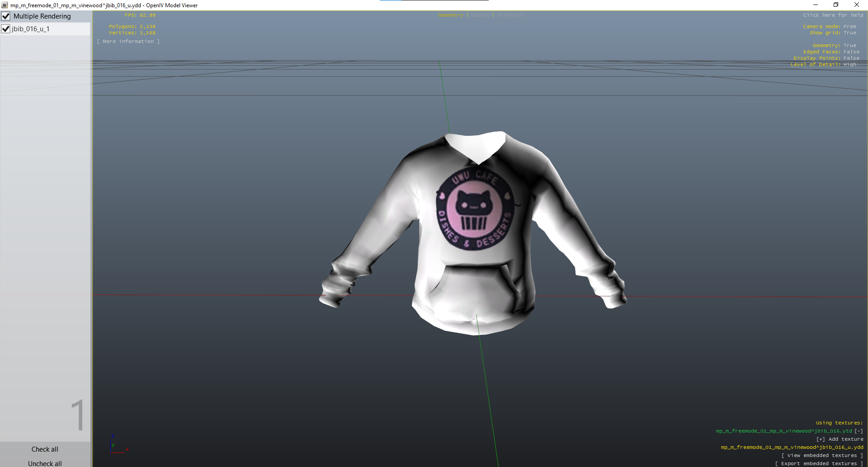868x467 pixels.
Task: Open View embedded textures link
Action: point(822,455)
